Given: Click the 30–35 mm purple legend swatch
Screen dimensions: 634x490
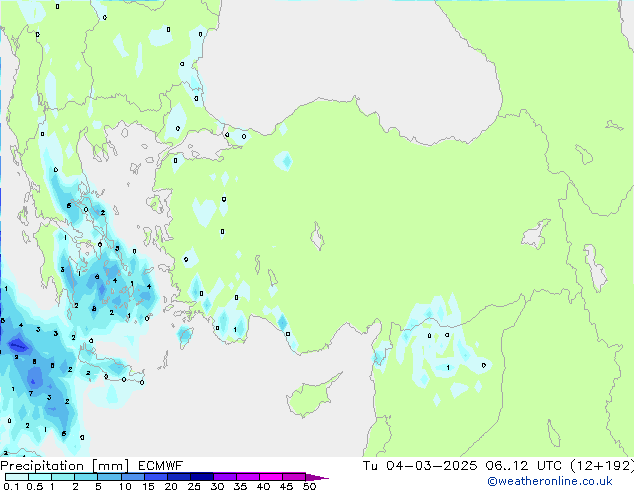Looking at the screenshot, I should tap(225, 477).
